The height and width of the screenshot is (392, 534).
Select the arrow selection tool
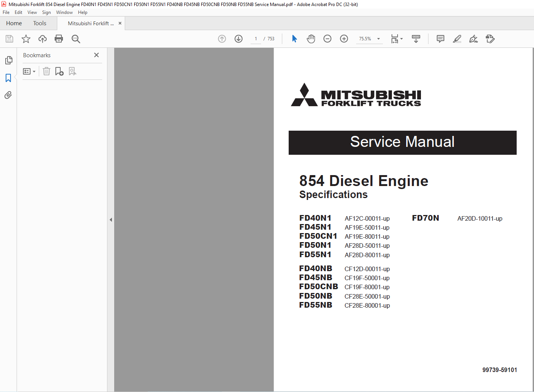(x=294, y=39)
